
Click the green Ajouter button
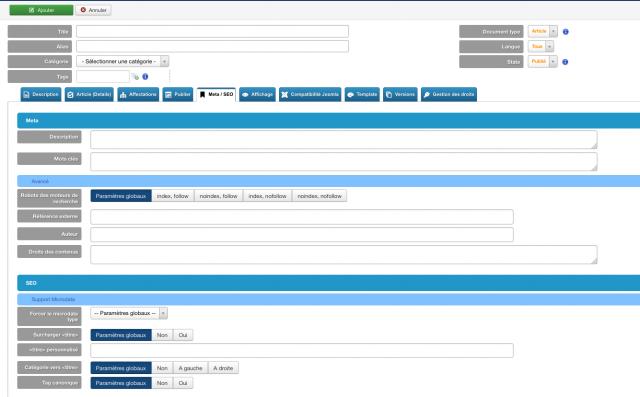point(41,10)
